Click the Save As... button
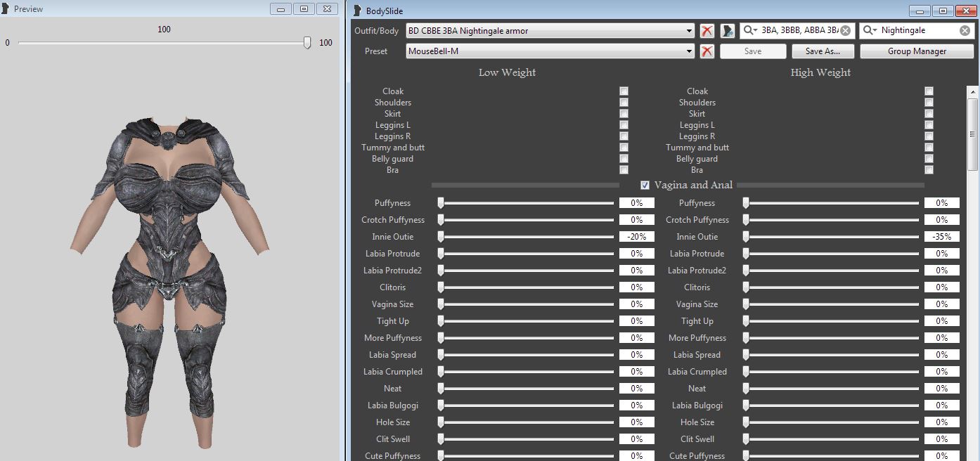Viewport: 980px width, 461px height. click(x=823, y=51)
